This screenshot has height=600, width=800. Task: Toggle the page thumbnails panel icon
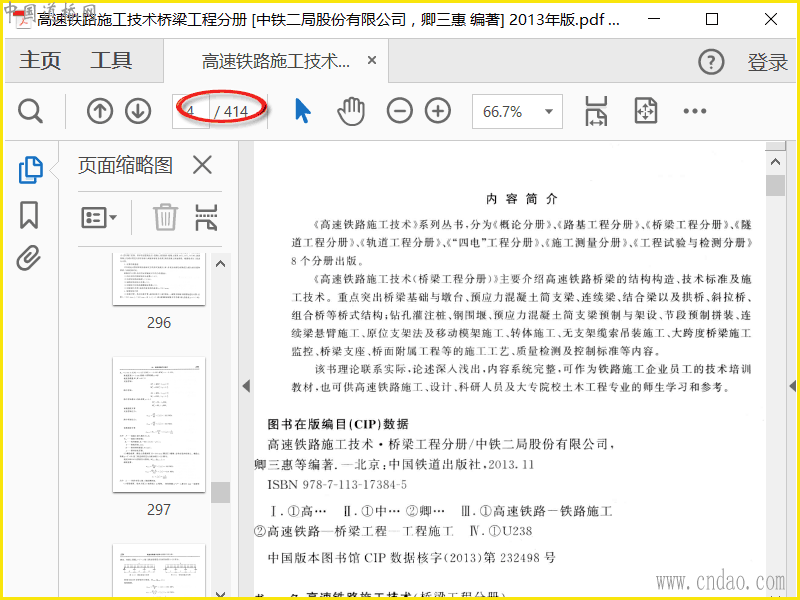[31, 169]
